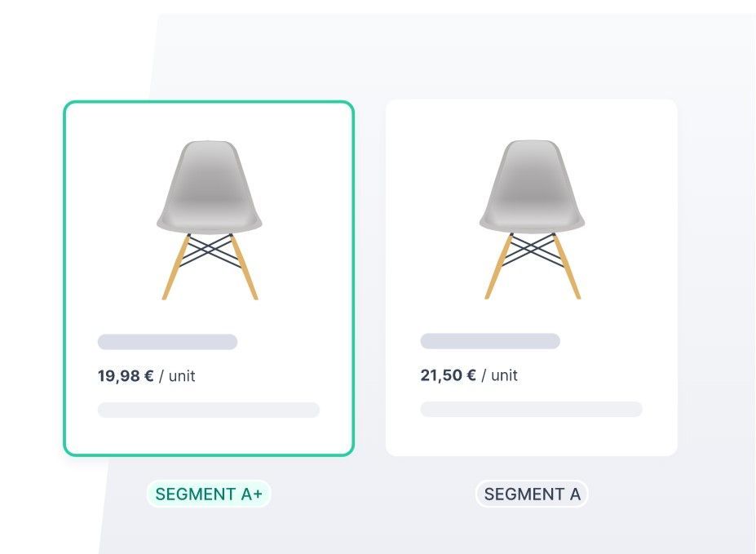Click wooden legs of chair in green-outlined card
Screen dimensions: 756x554
[x=210, y=267]
